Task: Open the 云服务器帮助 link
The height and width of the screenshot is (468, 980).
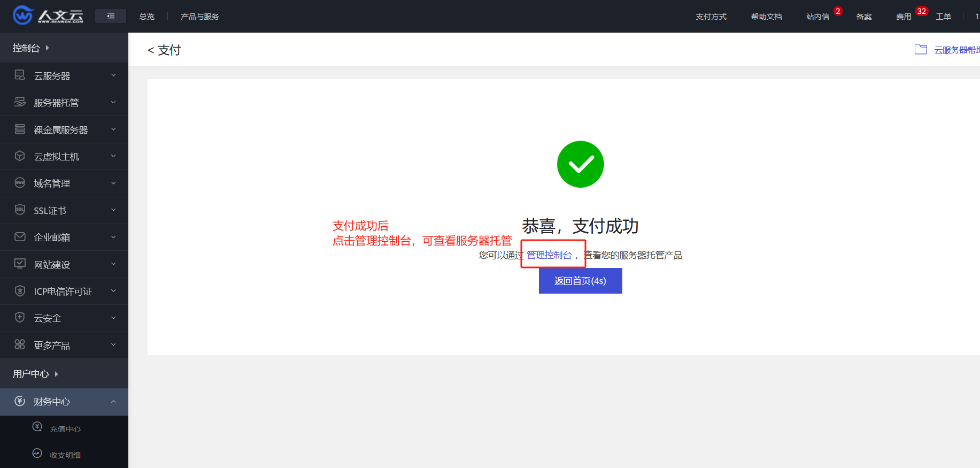Action: tap(956, 50)
